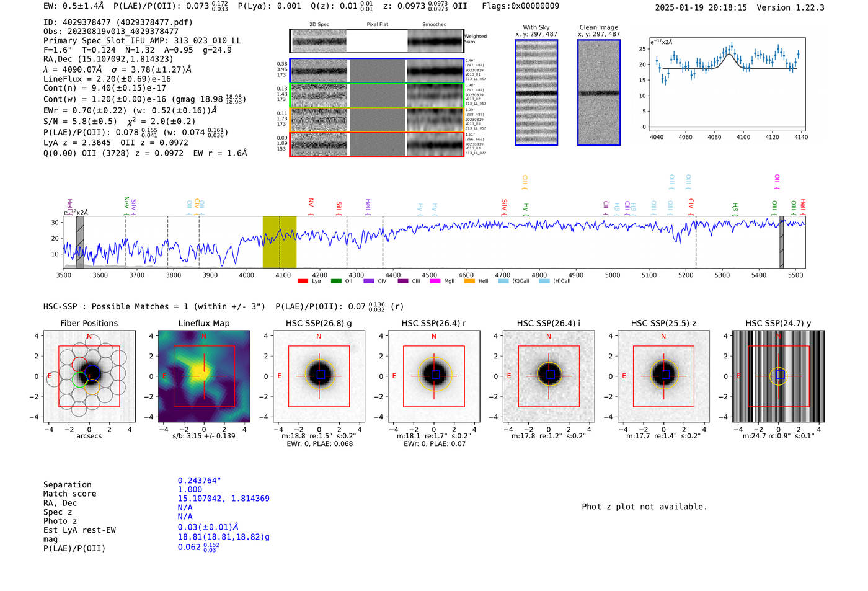Open the HSC SSP(25.5) z image

[x=663, y=376]
